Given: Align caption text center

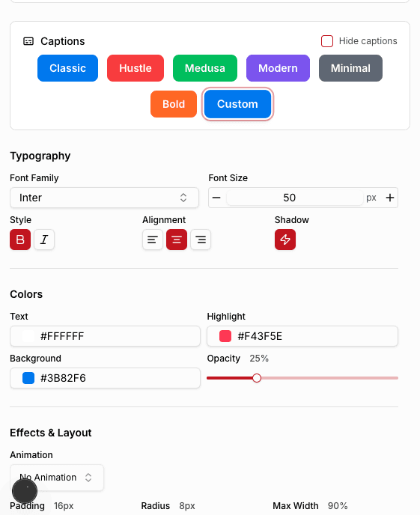Looking at the screenshot, I should point(177,240).
